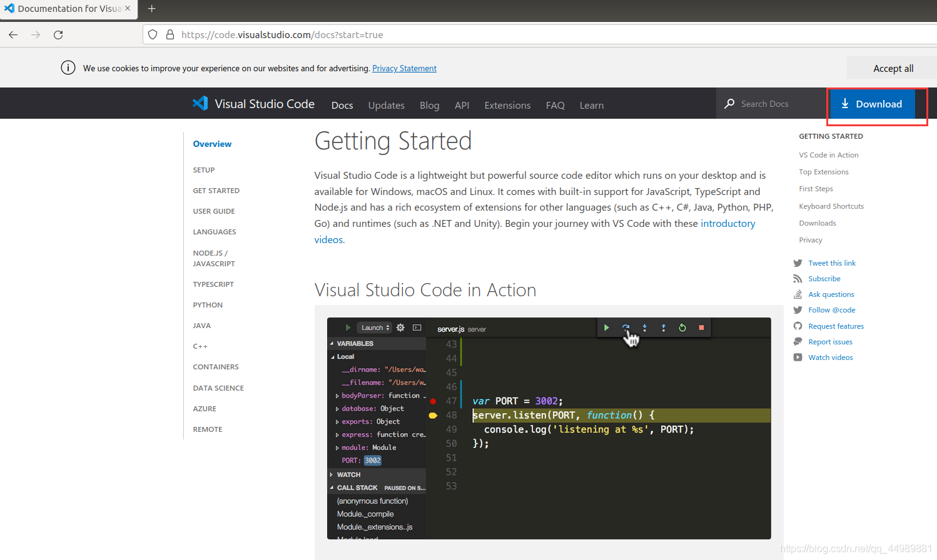This screenshot has width=937, height=560.
Task: Open the Updates page from navbar
Action: pos(386,106)
